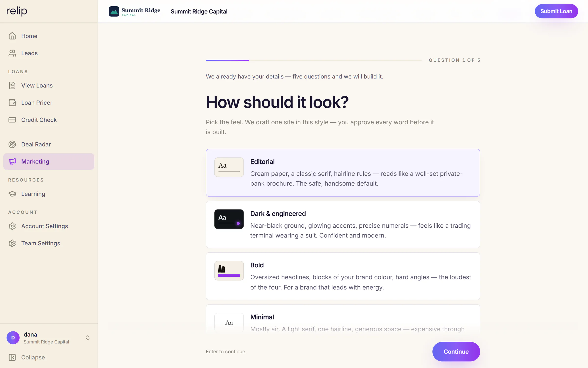Viewport: 588px width, 368px height.
Task: Click the Collapse sidebar panel icon
Action: [x=12, y=357]
